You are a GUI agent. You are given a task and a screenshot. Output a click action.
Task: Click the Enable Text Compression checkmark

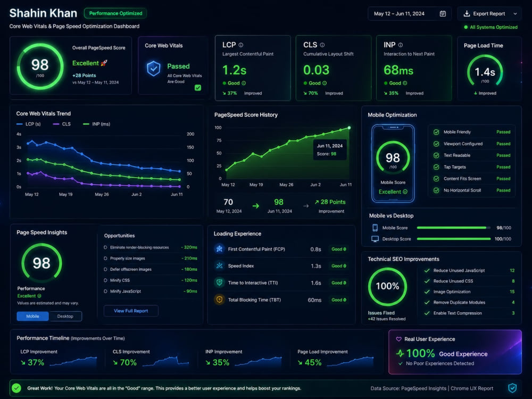pos(427,313)
